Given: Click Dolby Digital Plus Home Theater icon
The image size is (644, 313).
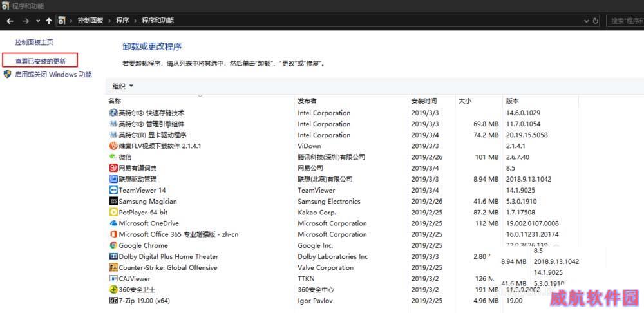Looking at the screenshot, I should 113,257.
